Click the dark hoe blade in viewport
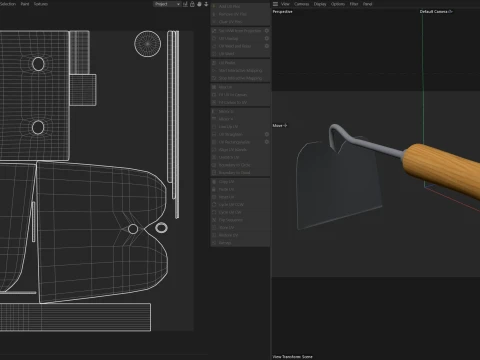Viewport: 480px width, 360px height. [337, 187]
